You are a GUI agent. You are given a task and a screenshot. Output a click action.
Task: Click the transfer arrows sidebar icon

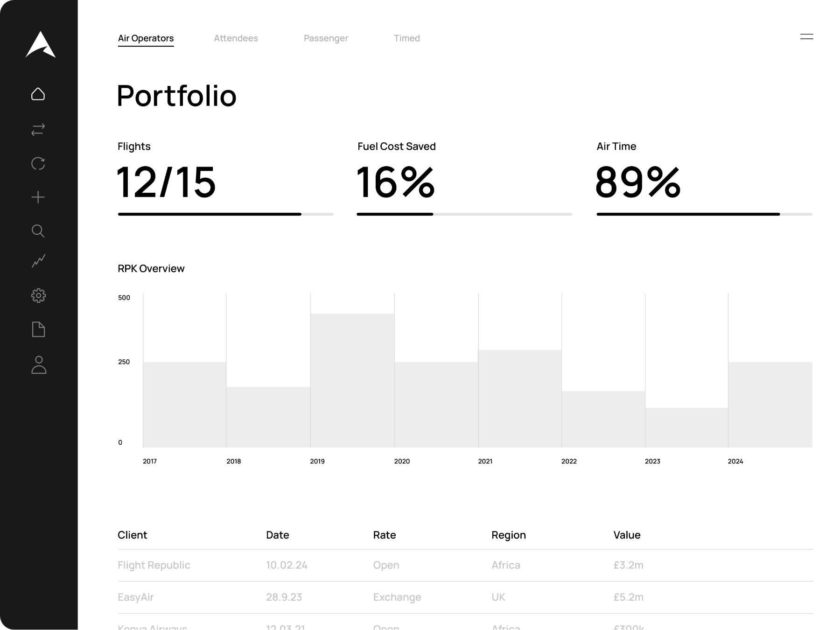pyautogui.click(x=38, y=129)
